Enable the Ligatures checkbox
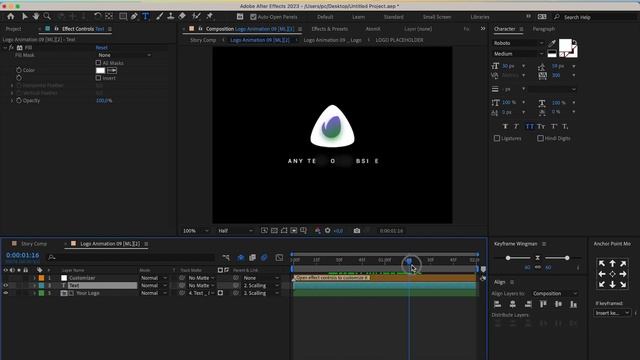This screenshot has height=360, width=640. click(497, 138)
